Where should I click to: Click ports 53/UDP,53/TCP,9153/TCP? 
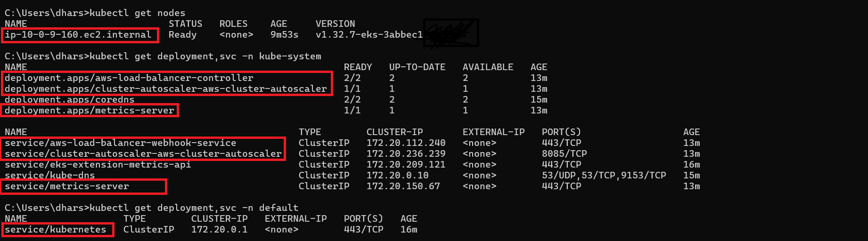[x=604, y=176]
